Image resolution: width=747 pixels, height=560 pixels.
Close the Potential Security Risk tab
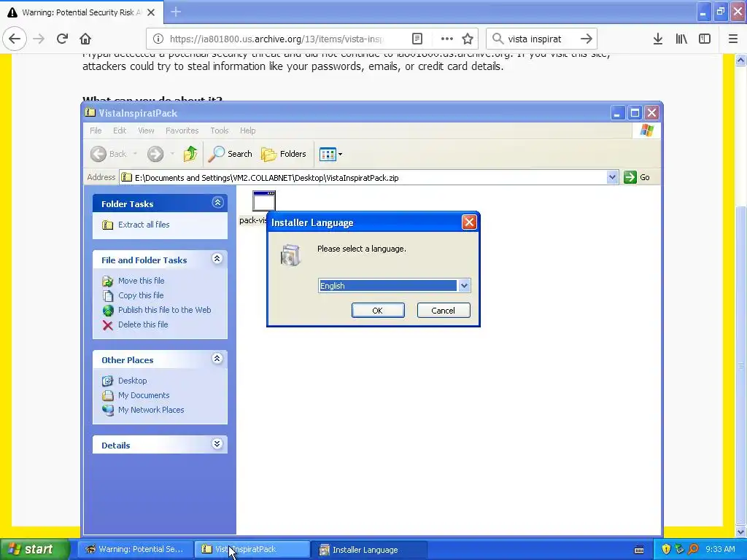click(151, 12)
